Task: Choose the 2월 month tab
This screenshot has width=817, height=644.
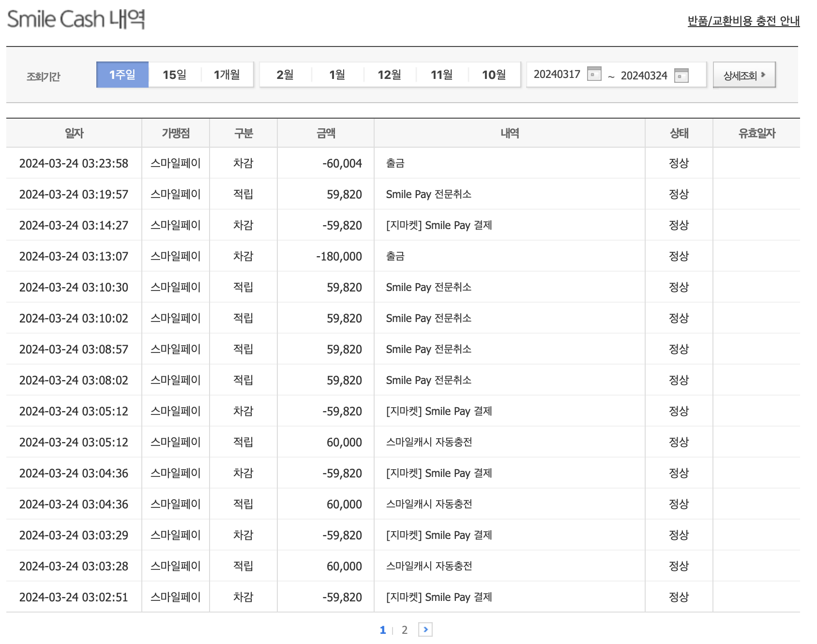Action: coord(286,75)
